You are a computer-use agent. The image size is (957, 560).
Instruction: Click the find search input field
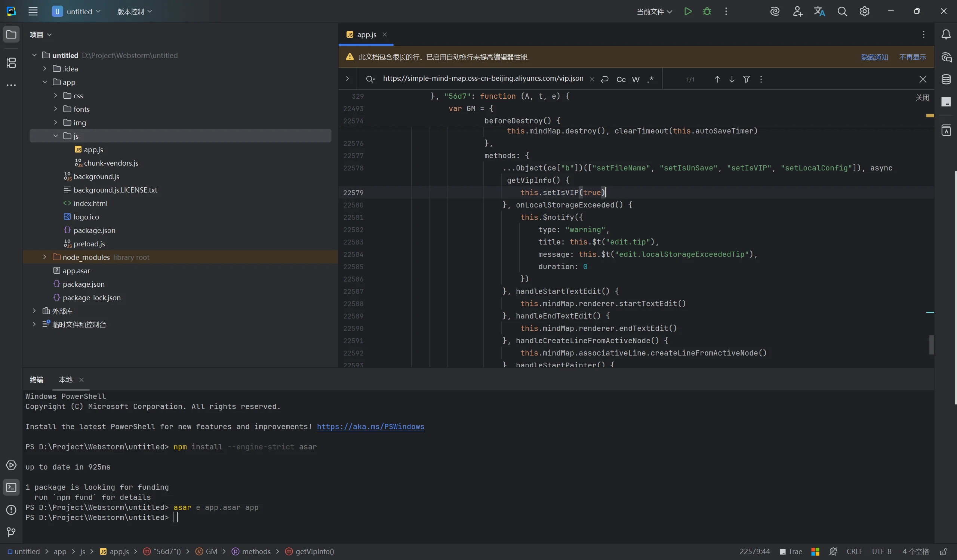(x=483, y=79)
